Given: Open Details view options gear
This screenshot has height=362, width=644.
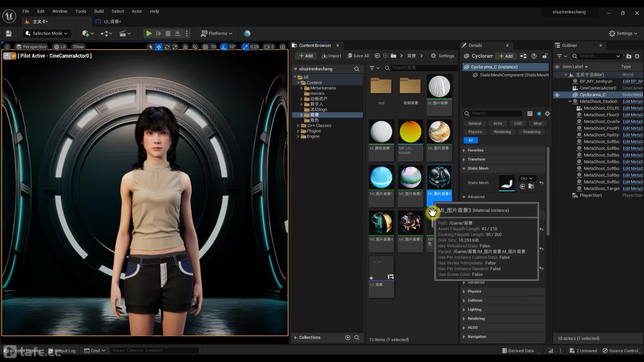Looking at the screenshot, I should [547, 114].
